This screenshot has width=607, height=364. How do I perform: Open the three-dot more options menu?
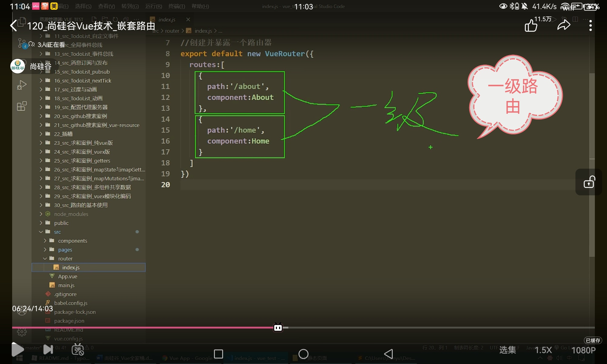coord(590,26)
